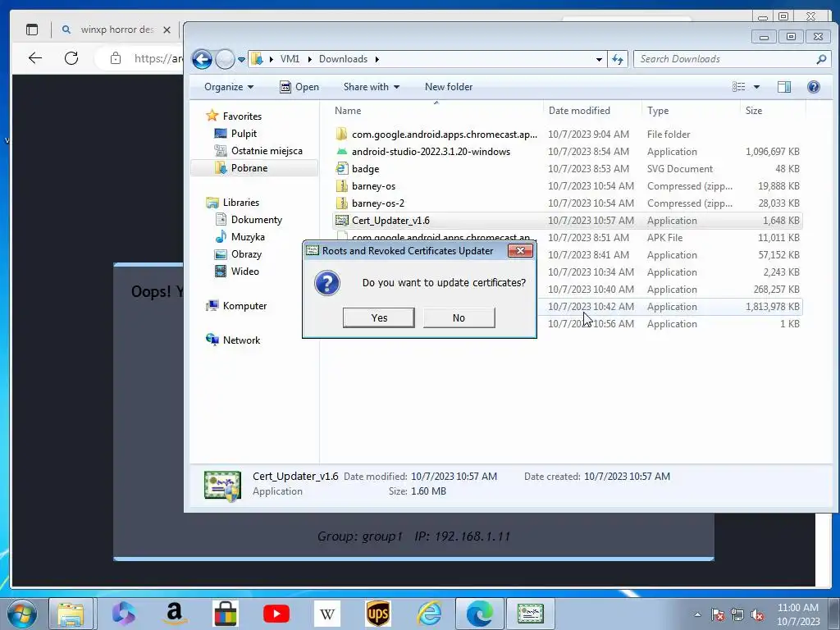Open the Copilot taskbar icon

(x=124, y=614)
